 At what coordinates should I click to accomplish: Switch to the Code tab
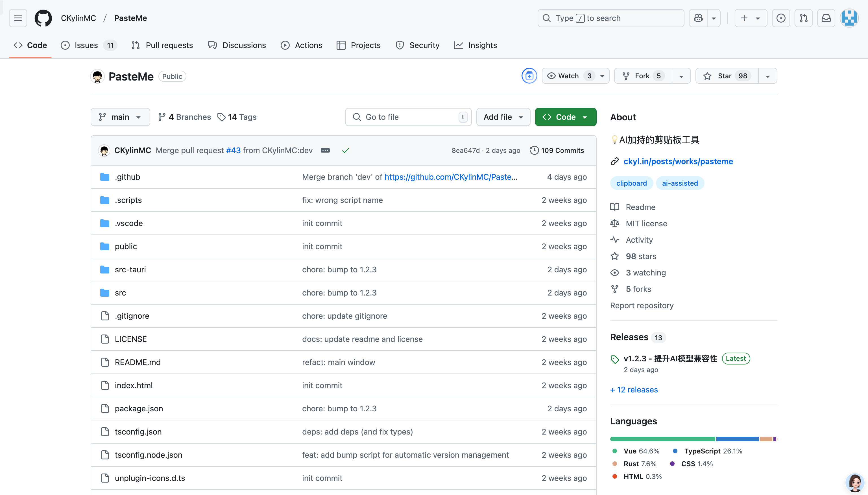click(x=30, y=45)
